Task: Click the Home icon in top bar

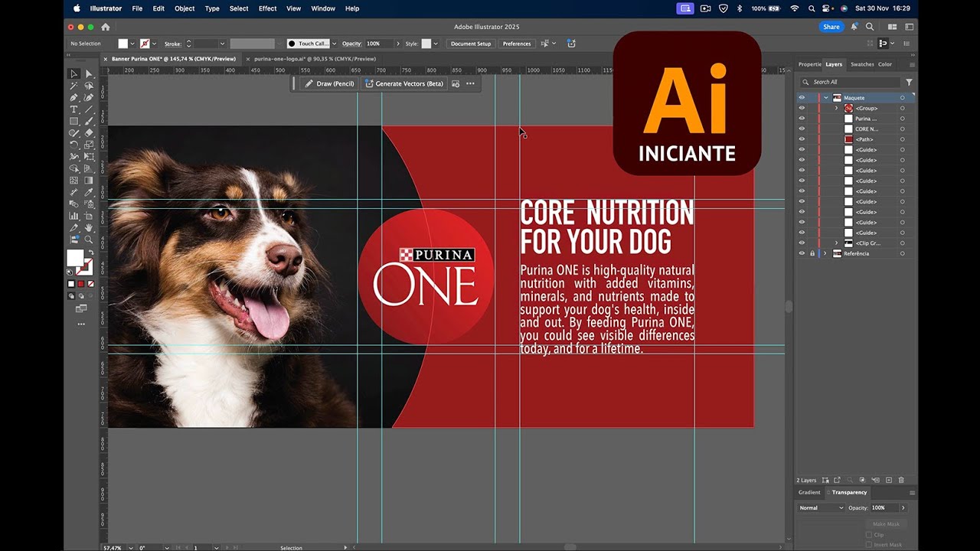Action: 106,27
